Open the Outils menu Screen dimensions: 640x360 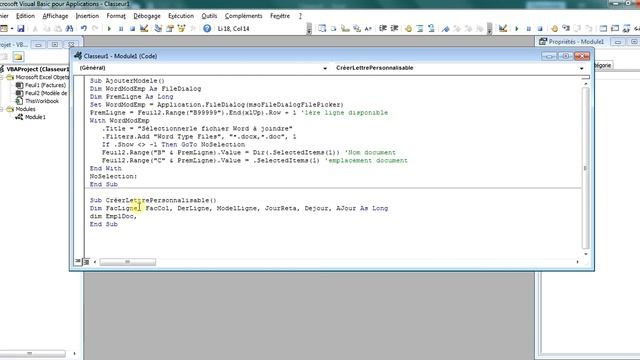tap(209, 16)
